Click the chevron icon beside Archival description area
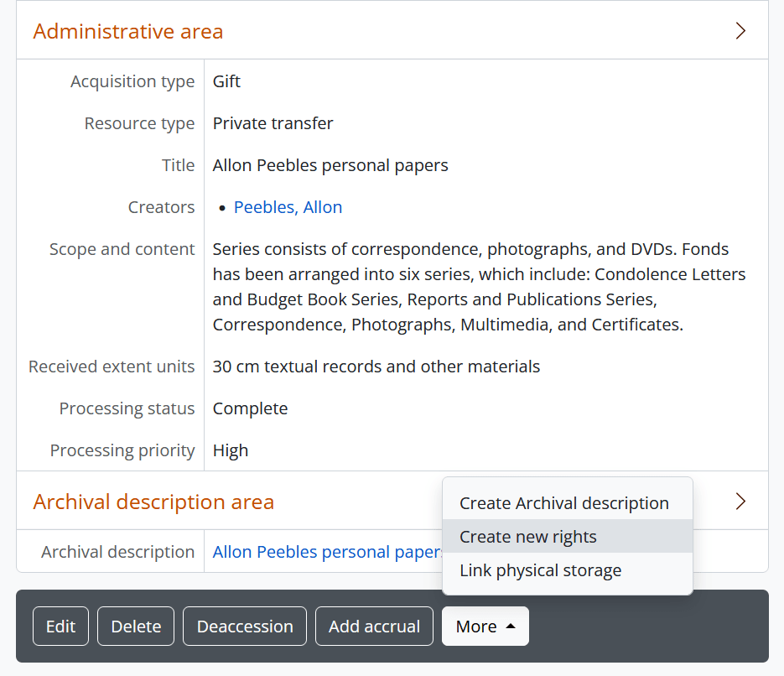784x676 pixels. pos(740,502)
